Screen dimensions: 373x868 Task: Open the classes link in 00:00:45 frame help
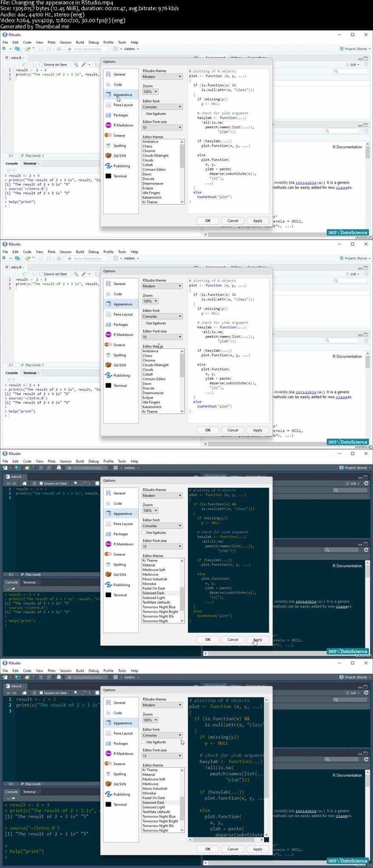click(342, 397)
